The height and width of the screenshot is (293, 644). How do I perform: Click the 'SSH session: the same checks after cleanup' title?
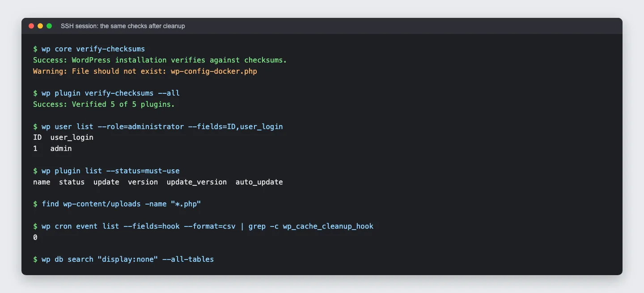[123, 26]
